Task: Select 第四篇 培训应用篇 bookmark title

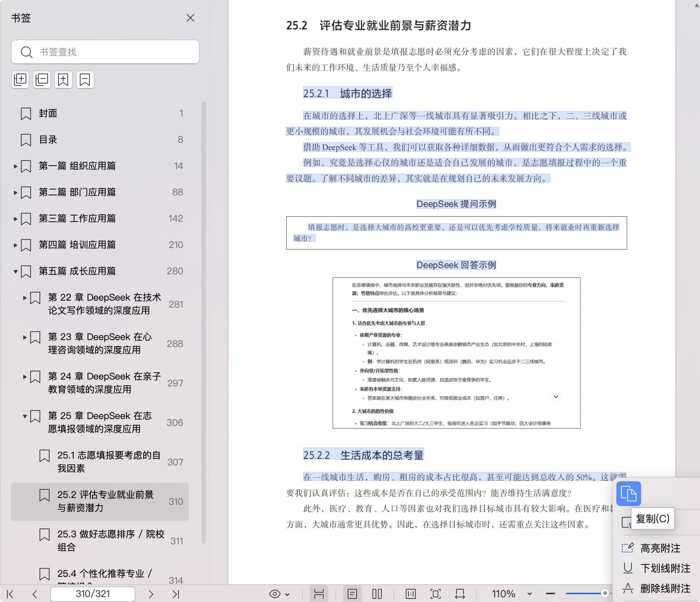Action: click(x=77, y=245)
